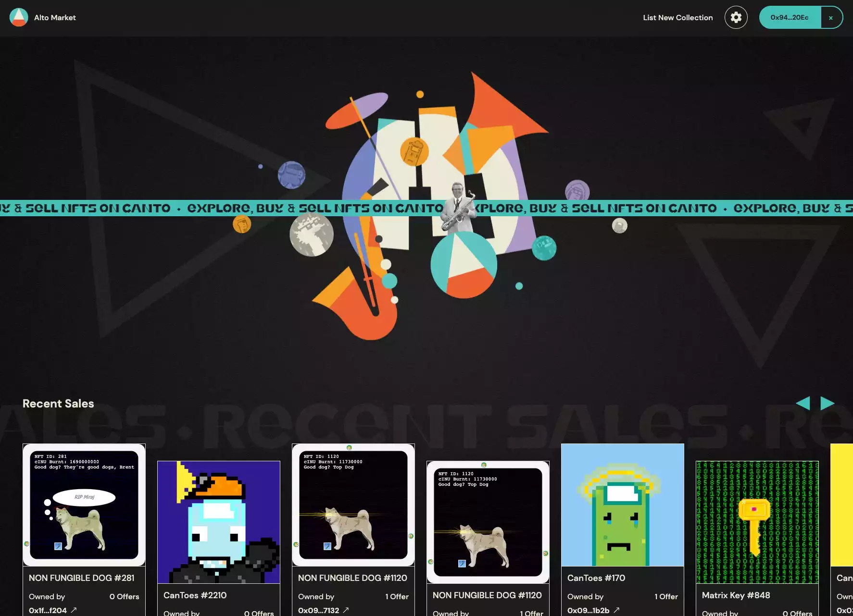Open external link arrow beside 0x1f...f204
This screenshot has height=616, width=853.
[x=74, y=610]
